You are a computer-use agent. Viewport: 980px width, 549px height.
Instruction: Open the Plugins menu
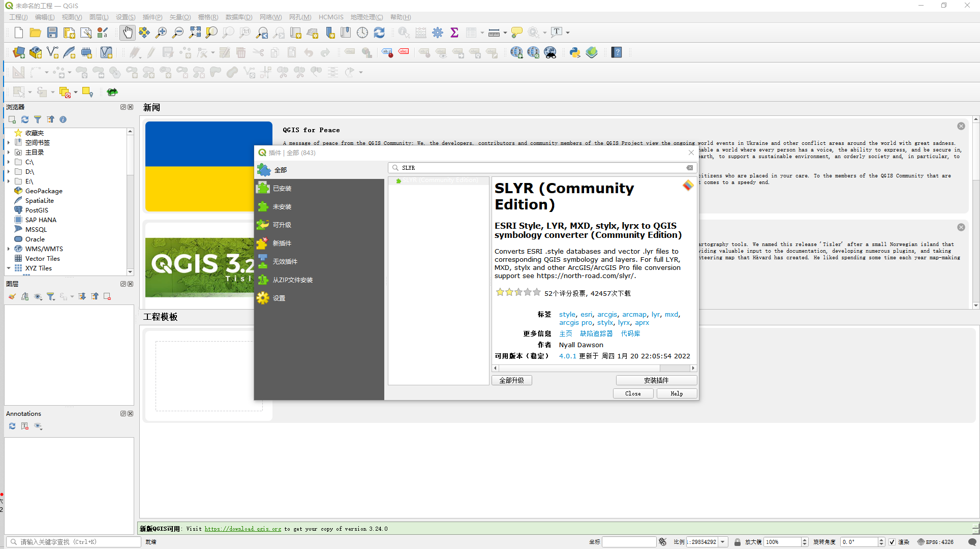coord(152,17)
